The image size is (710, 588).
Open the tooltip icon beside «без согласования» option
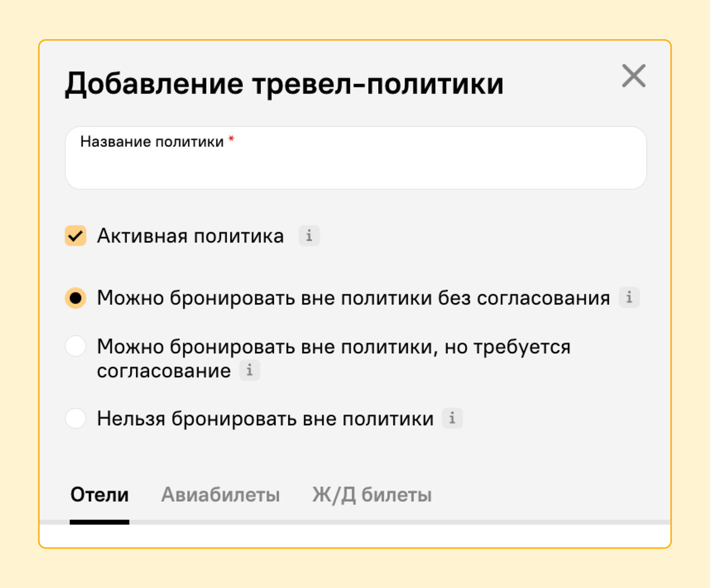point(630,298)
